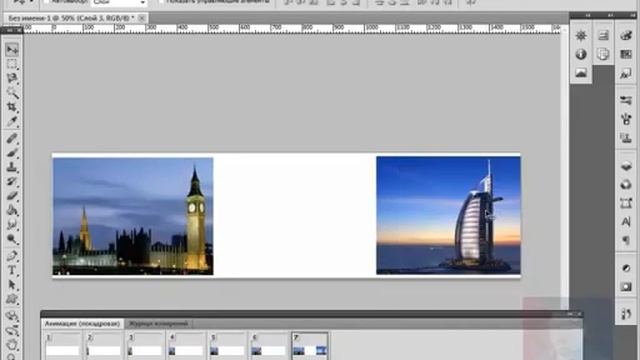Select the Paint Bucket tool
This screenshot has width=640, height=360.
tap(12, 210)
